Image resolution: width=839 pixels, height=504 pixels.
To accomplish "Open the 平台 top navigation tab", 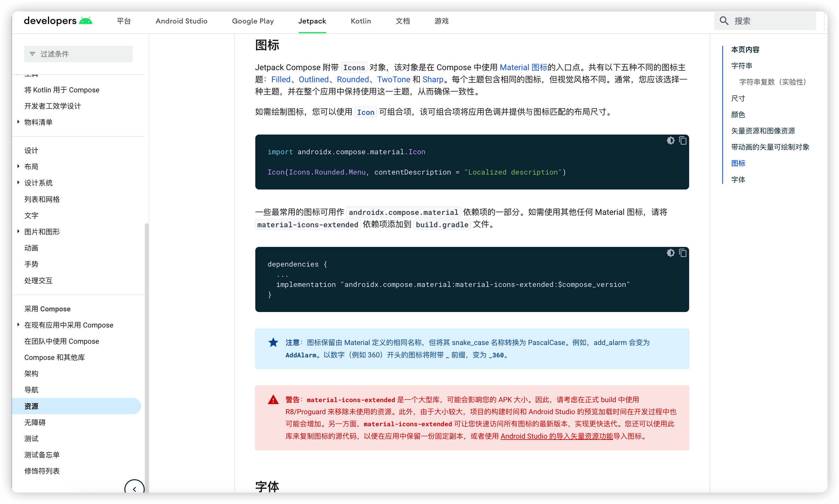I will point(124,21).
